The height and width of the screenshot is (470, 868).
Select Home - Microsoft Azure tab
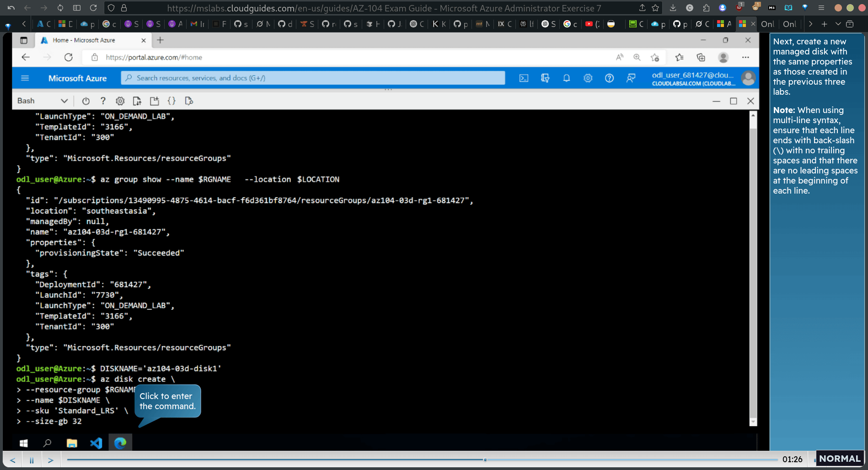click(x=93, y=40)
